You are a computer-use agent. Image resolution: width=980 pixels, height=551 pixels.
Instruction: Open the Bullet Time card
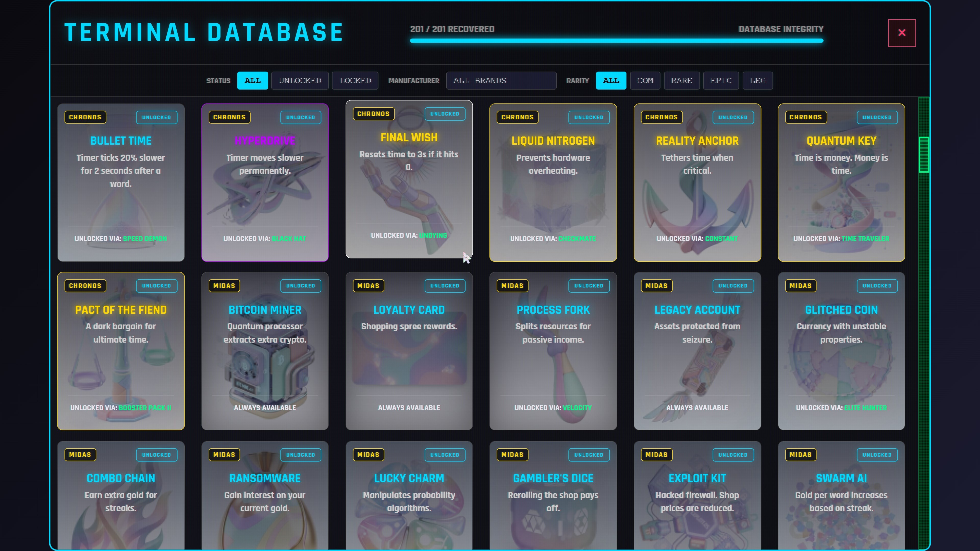[x=121, y=183]
